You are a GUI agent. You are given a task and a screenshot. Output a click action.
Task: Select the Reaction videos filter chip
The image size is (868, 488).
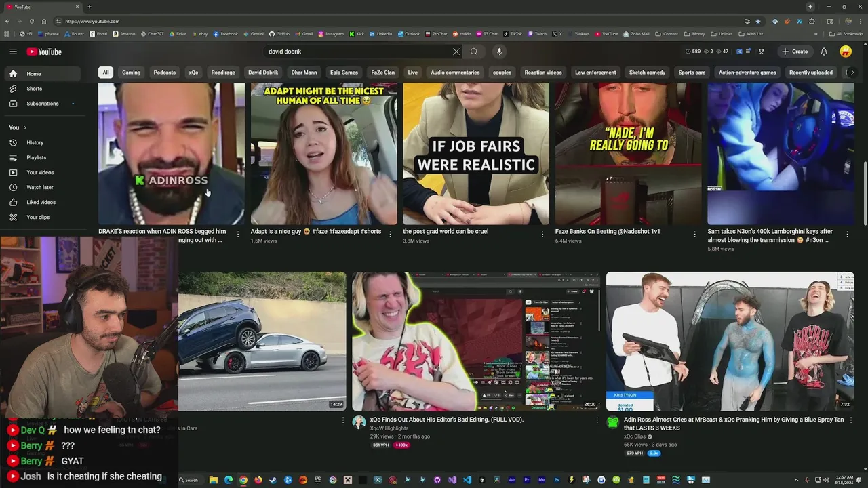coord(543,73)
